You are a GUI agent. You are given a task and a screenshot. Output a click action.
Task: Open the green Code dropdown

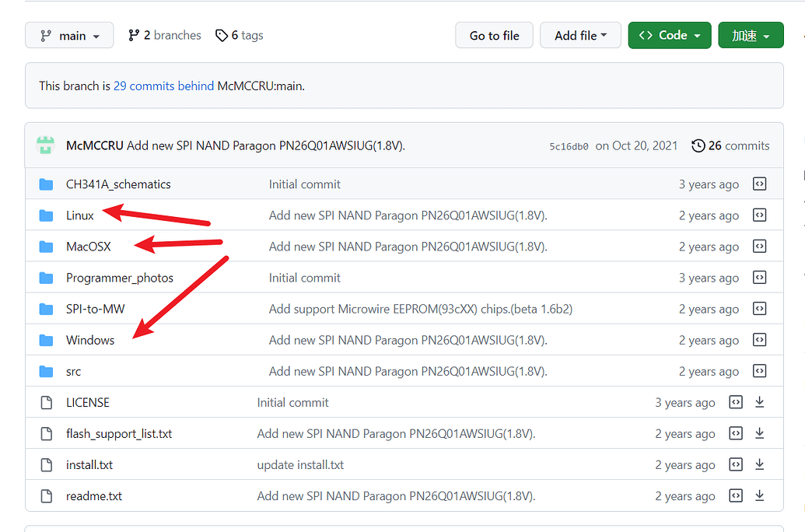[x=669, y=36]
